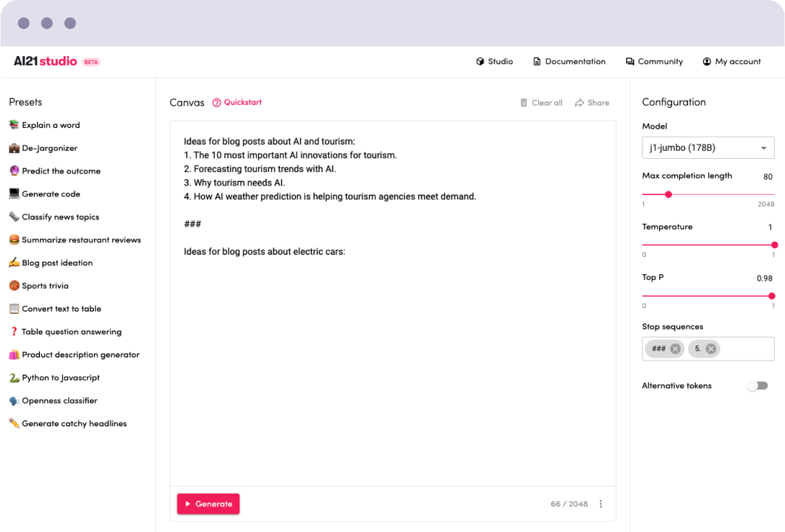Click the Max completion length slider handle

click(x=668, y=194)
